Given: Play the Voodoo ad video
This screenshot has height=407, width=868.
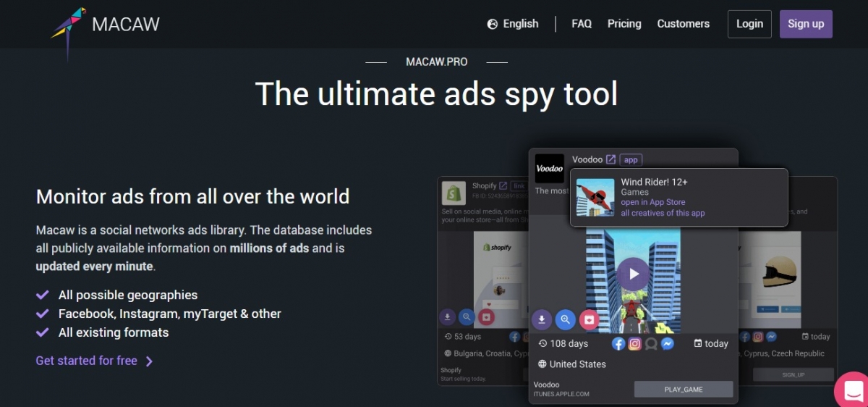Looking at the screenshot, I should tap(634, 274).
